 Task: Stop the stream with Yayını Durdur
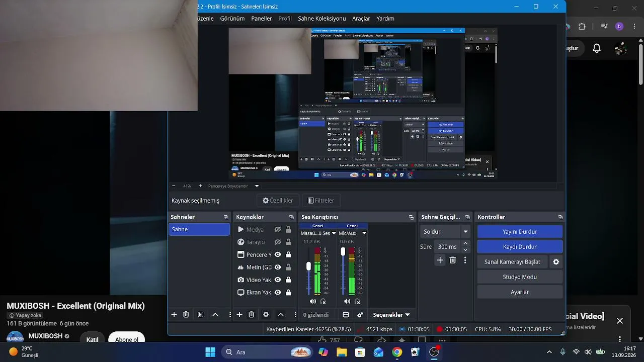pos(520,232)
